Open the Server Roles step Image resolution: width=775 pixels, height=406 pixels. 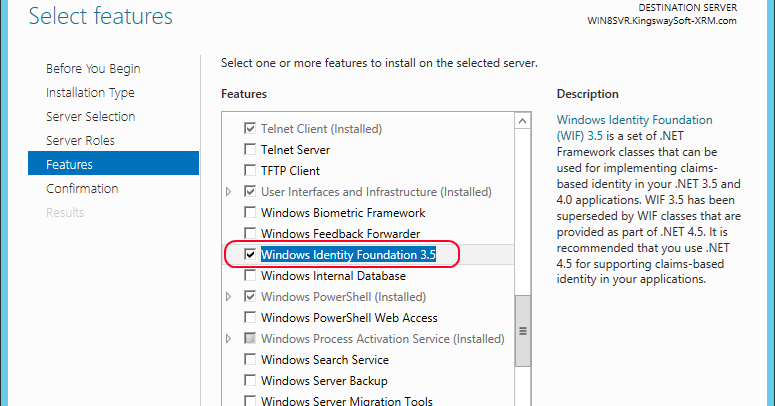tap(80, 141)
